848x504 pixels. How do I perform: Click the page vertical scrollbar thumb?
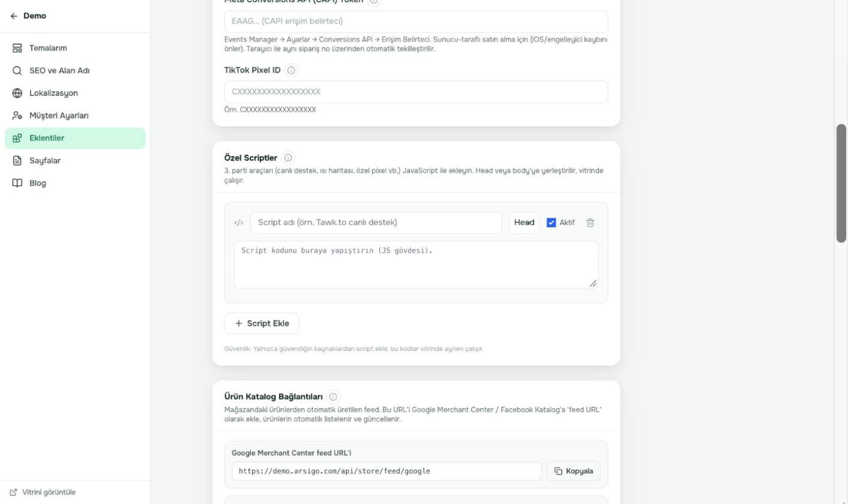841,183
